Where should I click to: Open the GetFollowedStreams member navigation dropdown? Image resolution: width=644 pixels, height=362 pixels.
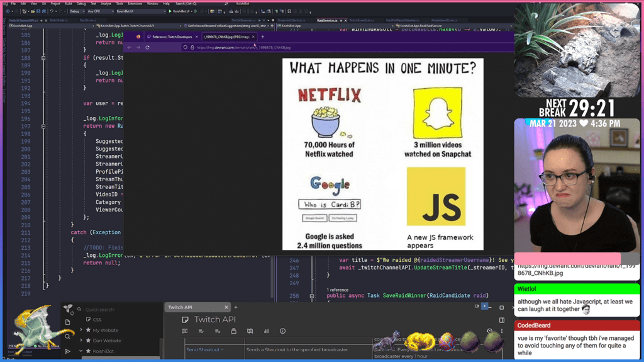[226, 26]
